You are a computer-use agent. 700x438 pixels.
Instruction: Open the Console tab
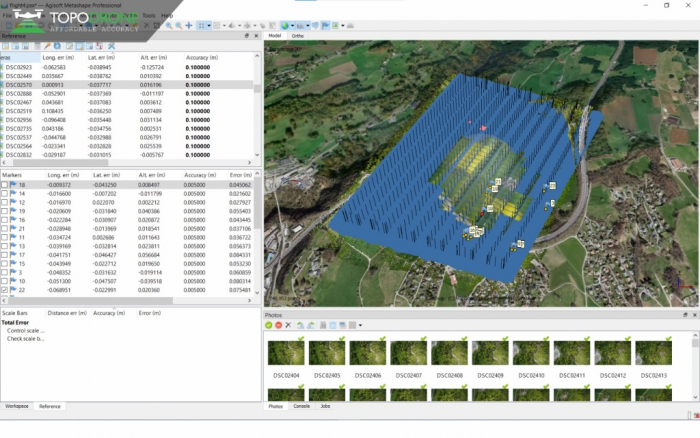tap(301, 407)
